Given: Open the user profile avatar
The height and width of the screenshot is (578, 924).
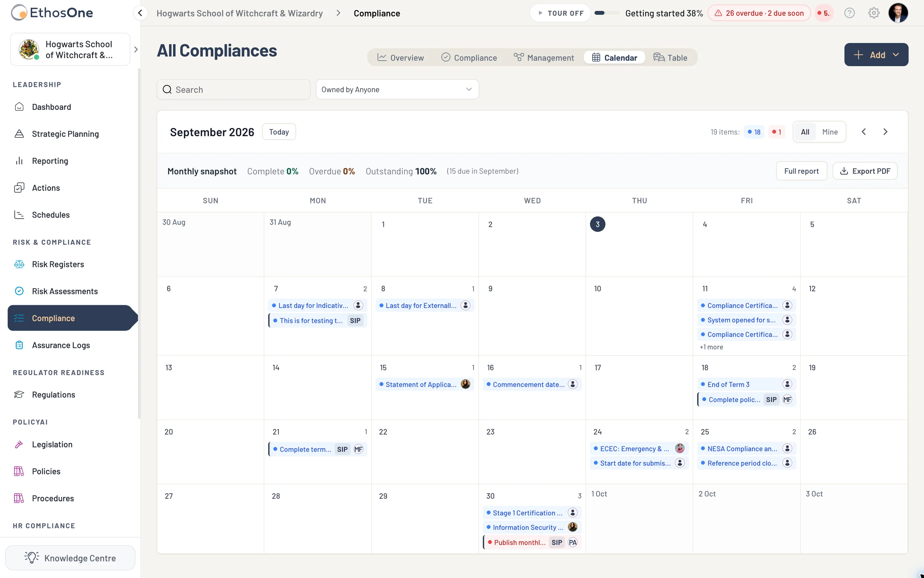Looking at the screenshot, I should [898, 13].
